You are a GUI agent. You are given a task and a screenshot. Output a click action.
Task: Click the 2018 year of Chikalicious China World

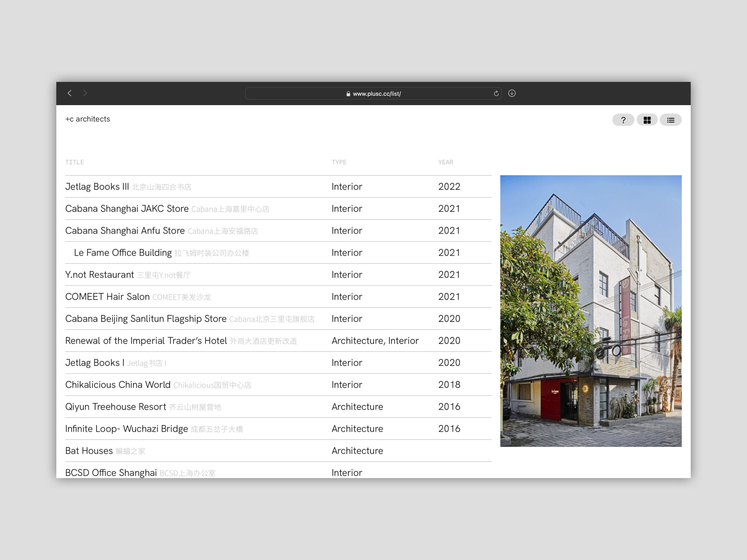(x=449, y=384)
